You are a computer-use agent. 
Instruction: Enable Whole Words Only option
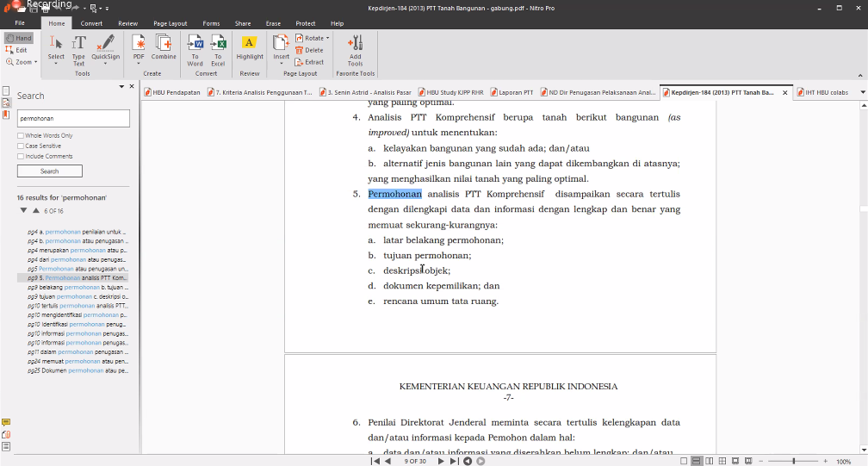pyautogui.click(x=21, y=135)
